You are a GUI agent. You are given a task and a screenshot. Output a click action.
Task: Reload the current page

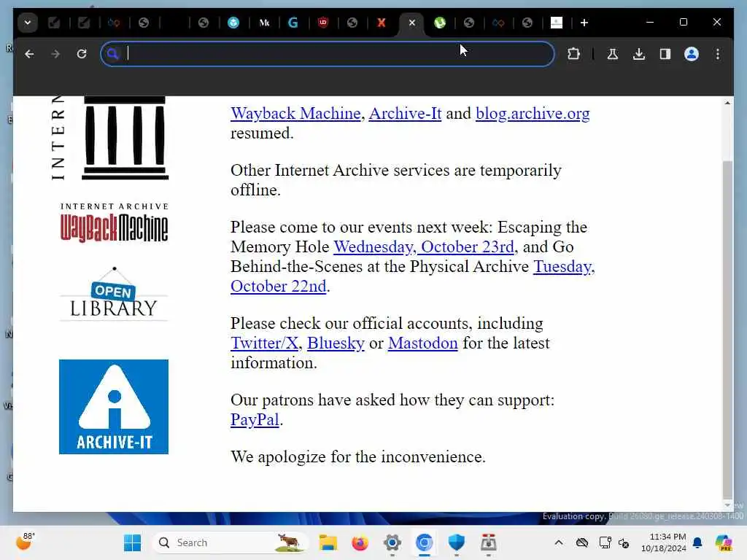(82, 54)
